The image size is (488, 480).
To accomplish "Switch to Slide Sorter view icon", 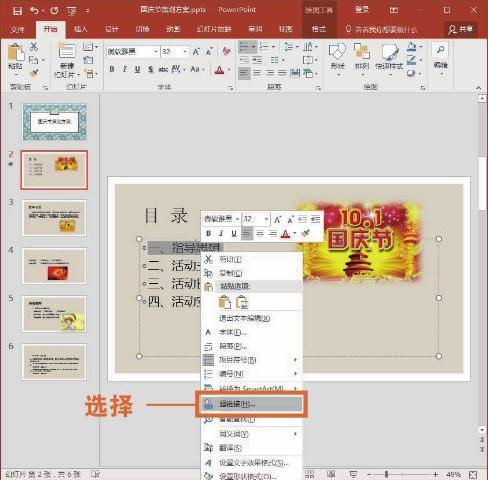I will click(x=310, y=474).
